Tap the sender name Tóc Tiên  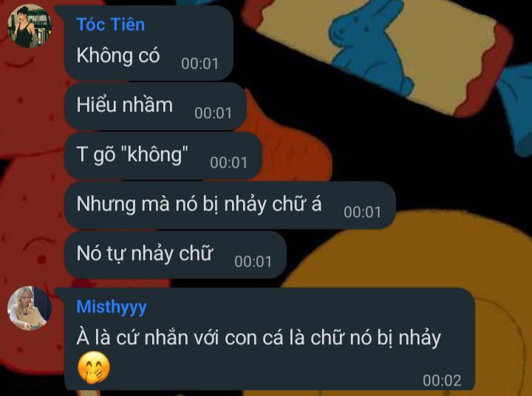tap(111, 24)
